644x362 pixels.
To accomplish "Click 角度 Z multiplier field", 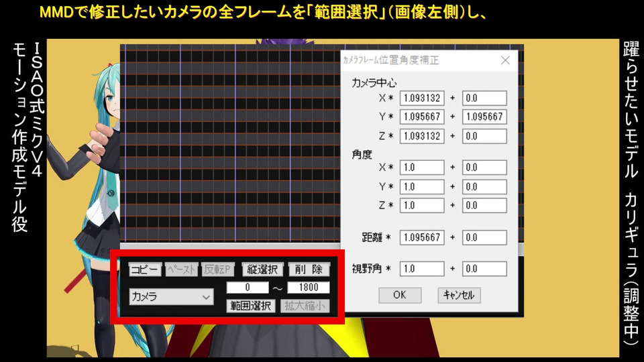I will coord(422,206).
